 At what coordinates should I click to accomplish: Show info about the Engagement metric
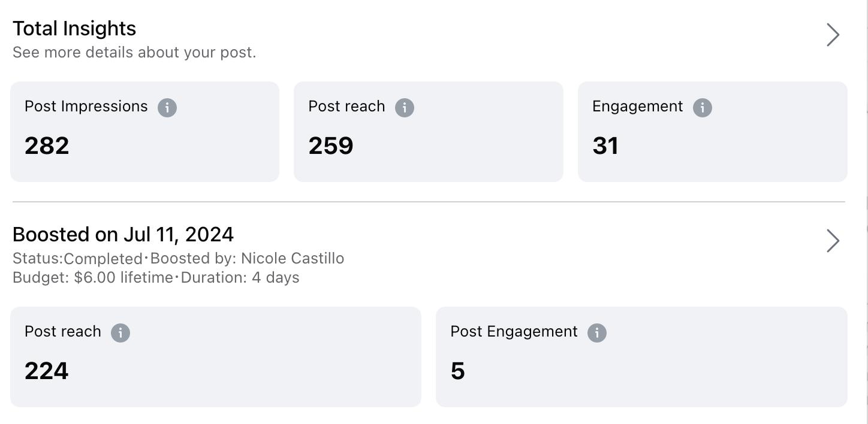(703, 108)
